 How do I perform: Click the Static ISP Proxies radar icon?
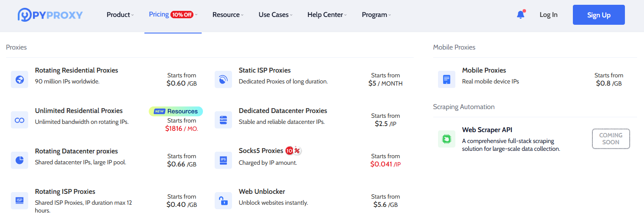tap(223, 80)
